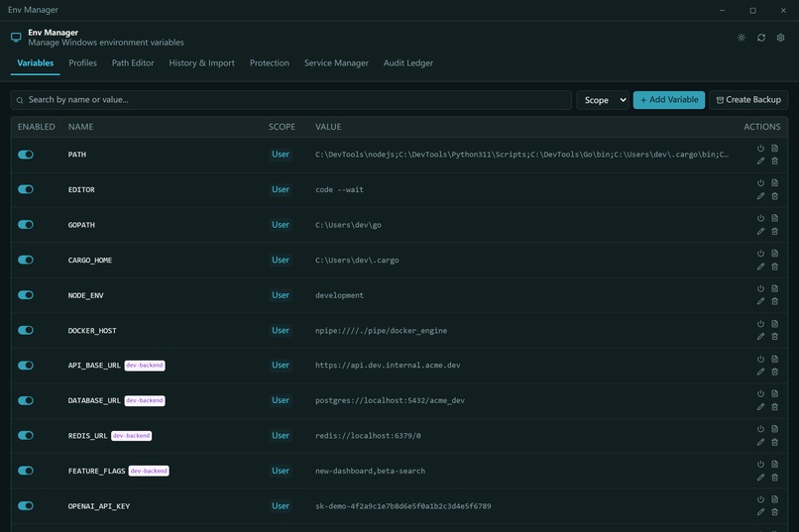The height and width of the screenshot is (532, 799).
Task: Disable the PATH variable toggle
Action: 26,155
